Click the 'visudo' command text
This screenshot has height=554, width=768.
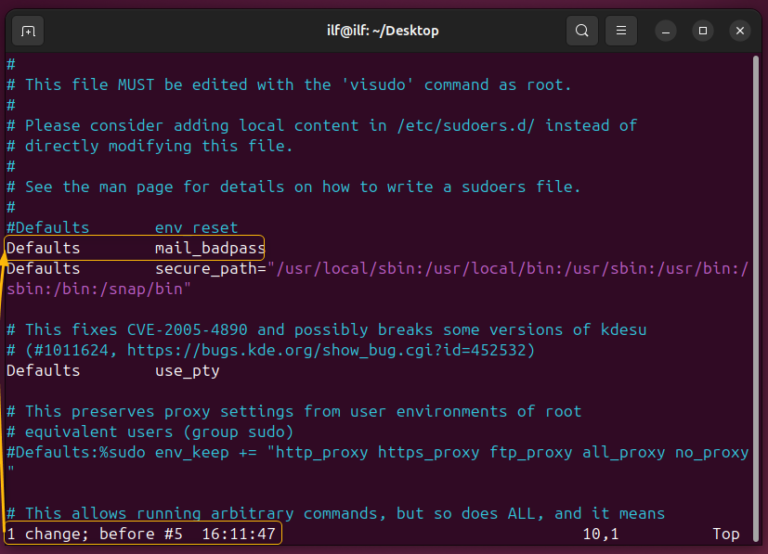coord(378,85)
